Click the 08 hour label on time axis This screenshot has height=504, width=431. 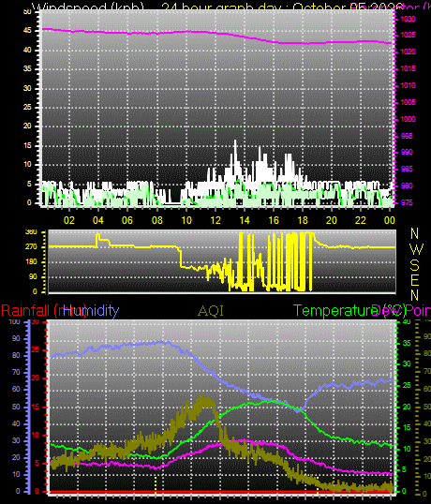coord(156,220)
